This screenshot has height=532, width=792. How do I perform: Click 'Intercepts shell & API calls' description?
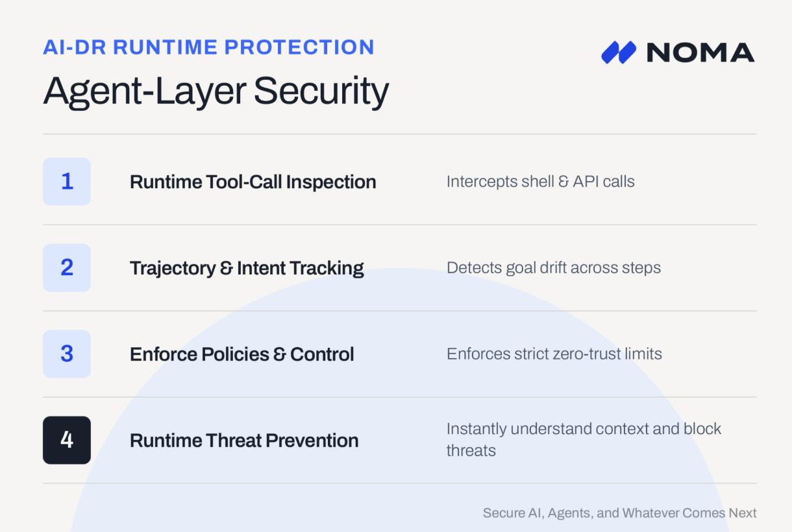[541, 182]
